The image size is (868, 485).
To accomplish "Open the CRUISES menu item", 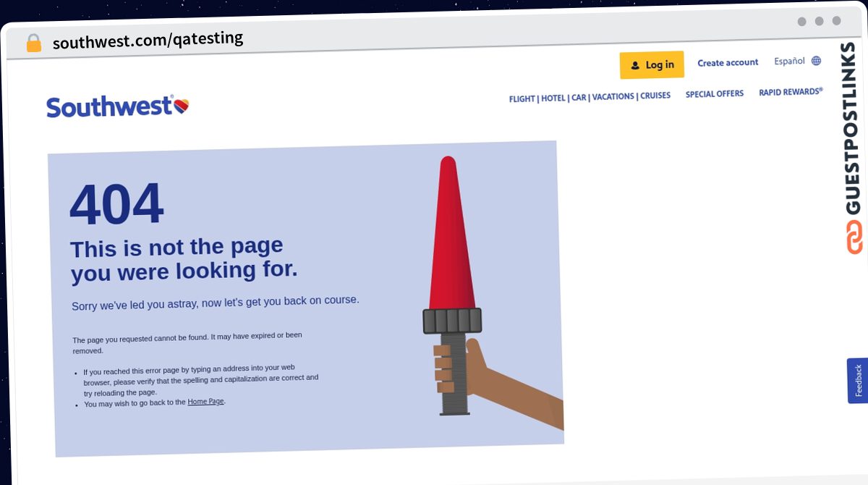I will tap(655, 96).
